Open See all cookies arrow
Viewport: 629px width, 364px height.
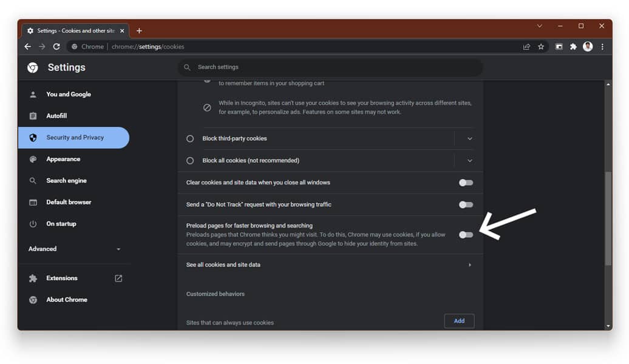click(x=470, y=265)
